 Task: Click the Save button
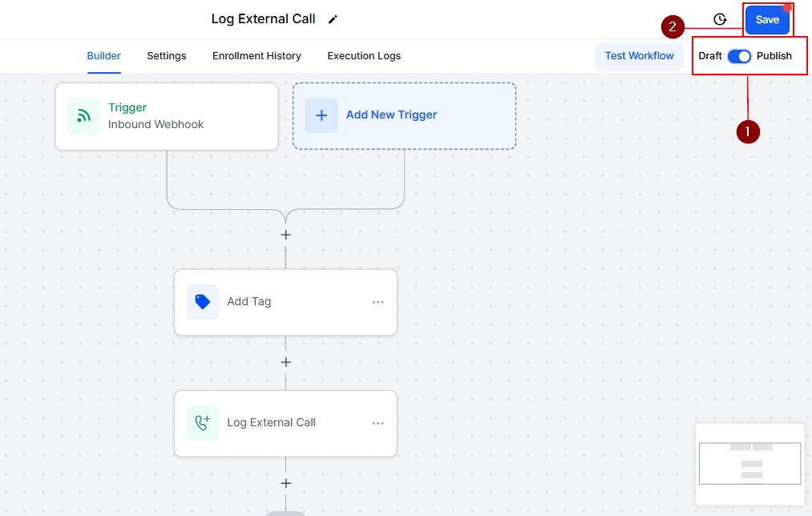[767, 20]
